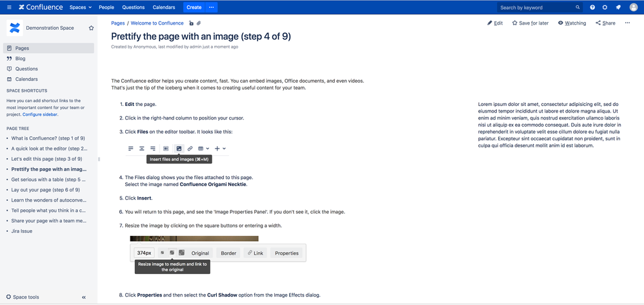
Task: Select 'Prettify the page with an imag...' tree item
Action: tap(49, 169)
